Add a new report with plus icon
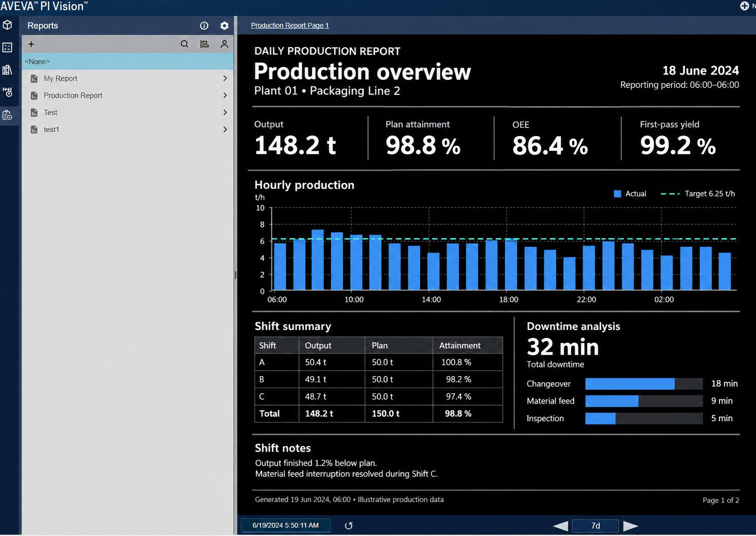Viewport: 756px width, 536px height. click(31, 44)
